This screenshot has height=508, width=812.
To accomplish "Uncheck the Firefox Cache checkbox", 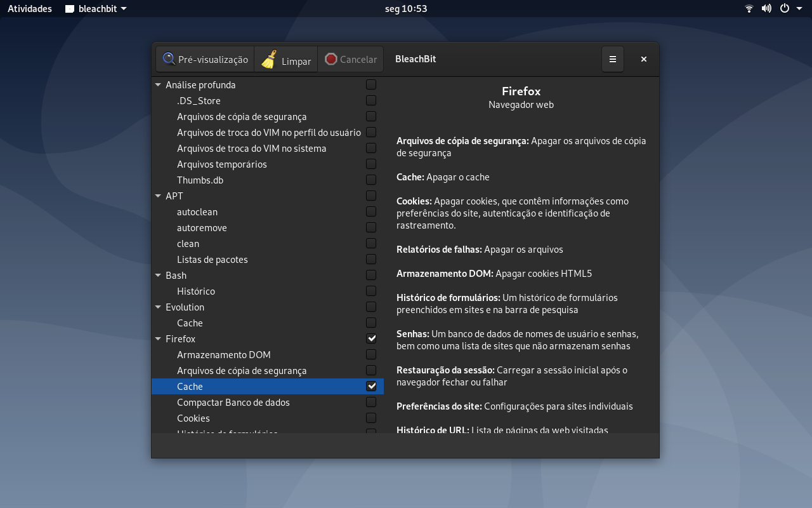I will pos(371,386).
